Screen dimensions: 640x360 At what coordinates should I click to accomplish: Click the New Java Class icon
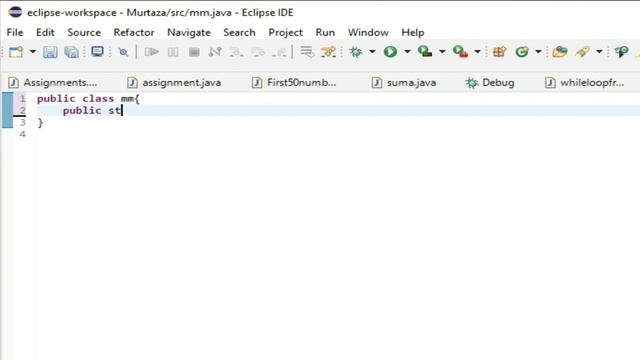tap(522, 52)
